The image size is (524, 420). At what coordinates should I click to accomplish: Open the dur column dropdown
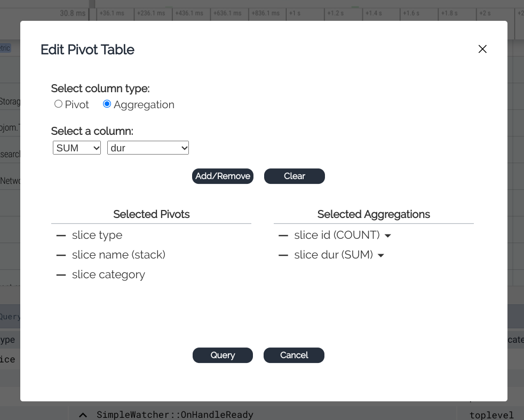tap(148, 148)
